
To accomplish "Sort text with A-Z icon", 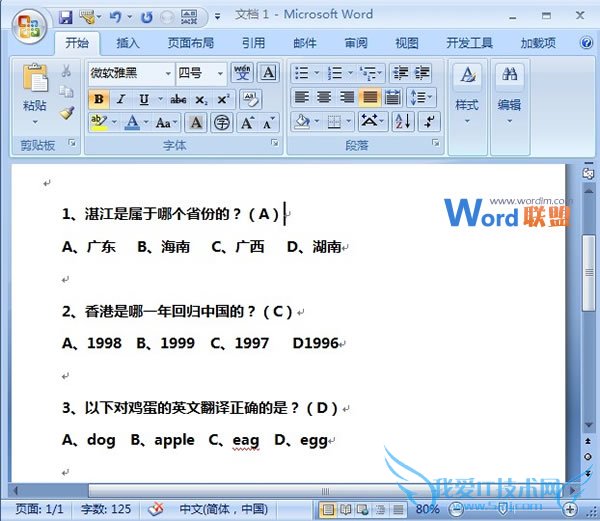I will (403, 122).
